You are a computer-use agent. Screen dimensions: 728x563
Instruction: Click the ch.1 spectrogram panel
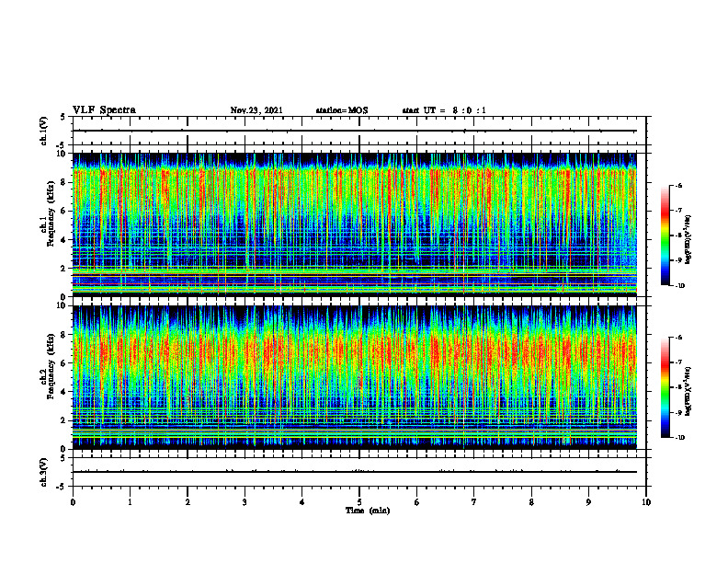click(x=354, y=224)
